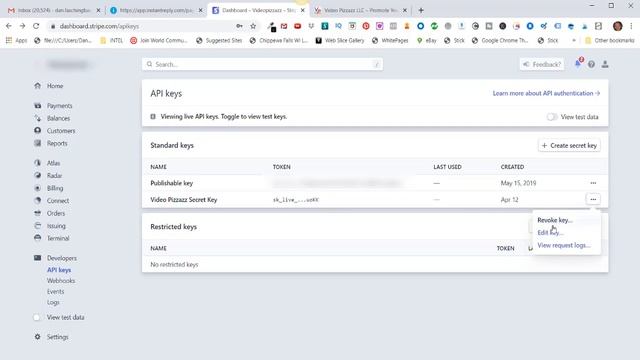Focus the dashboard Search field
This screenshot has width=640, height=360.
tap(262, 64)
